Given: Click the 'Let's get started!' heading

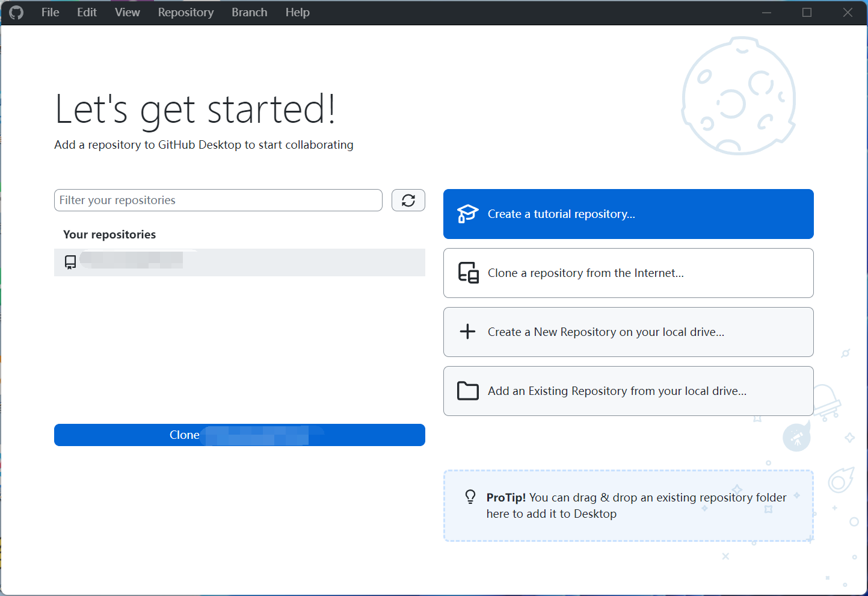Looking at the screenshot, I should pos(195,110).
